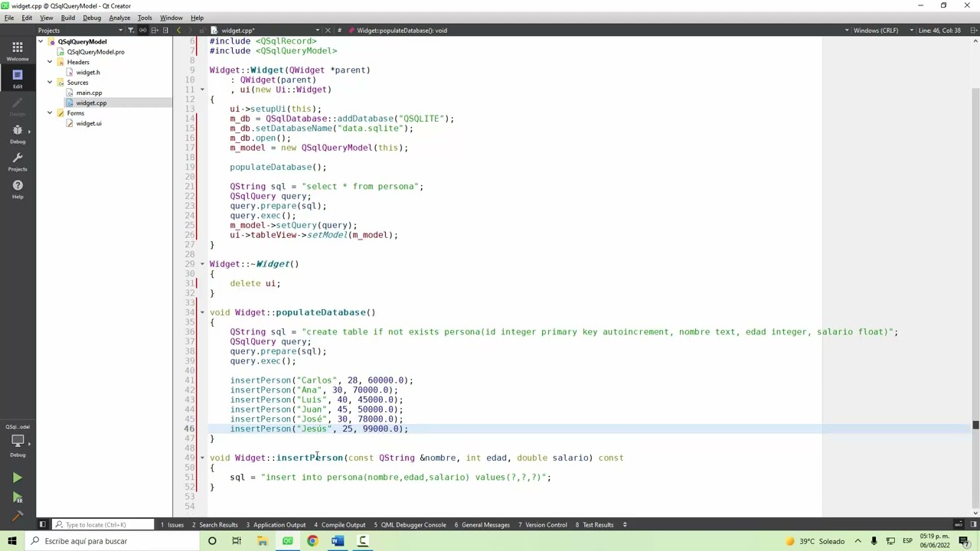
Task: Open Microsoft Word from the taskbar
Action: coord(338,541)
